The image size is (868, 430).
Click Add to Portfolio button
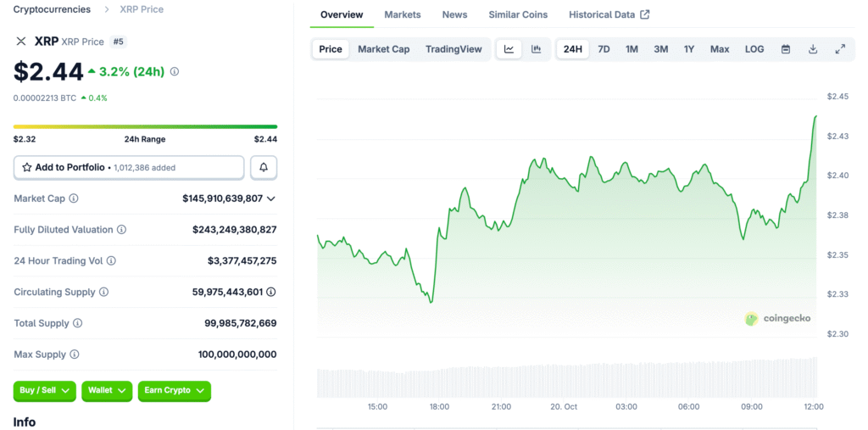pos(129,168)
